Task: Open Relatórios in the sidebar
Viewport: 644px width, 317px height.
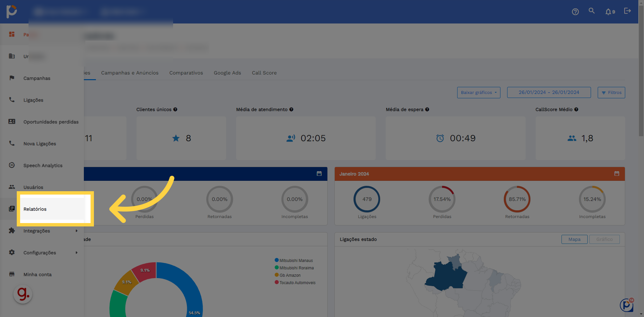Action: tap(35, 209)
